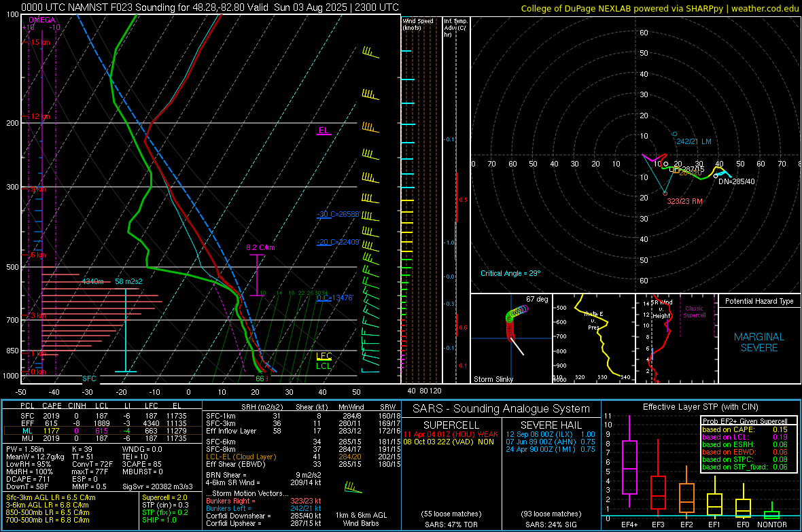
Task: Click the Supercell = 2.0 parameter
Action: pos(164,498)
